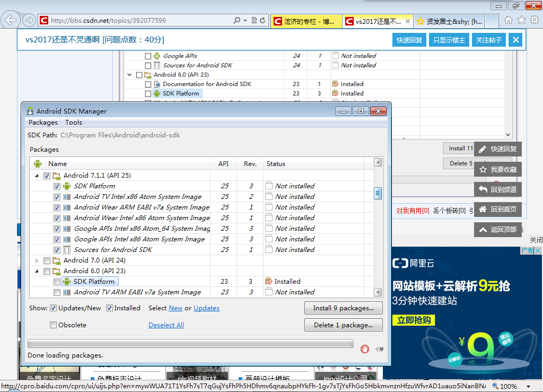Click the Deselect All link
The image size is (543, 392).
coord(166,325)
